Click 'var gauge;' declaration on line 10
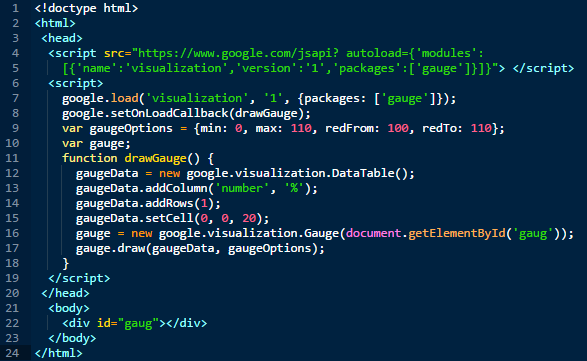Image resolution: width=587 pixels, height=361 pixels. [97, 143]
